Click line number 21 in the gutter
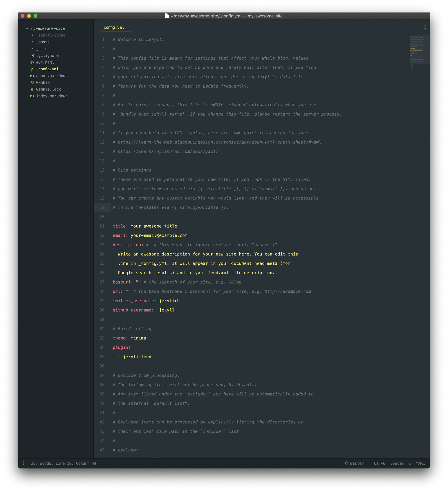The width and height of the screenshot is (448, 492). click(102, 226)
